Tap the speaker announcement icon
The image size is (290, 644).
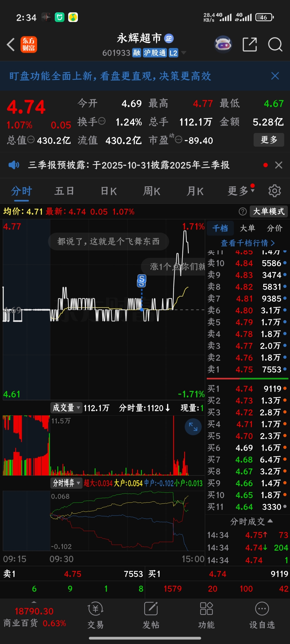pos(14,165)
